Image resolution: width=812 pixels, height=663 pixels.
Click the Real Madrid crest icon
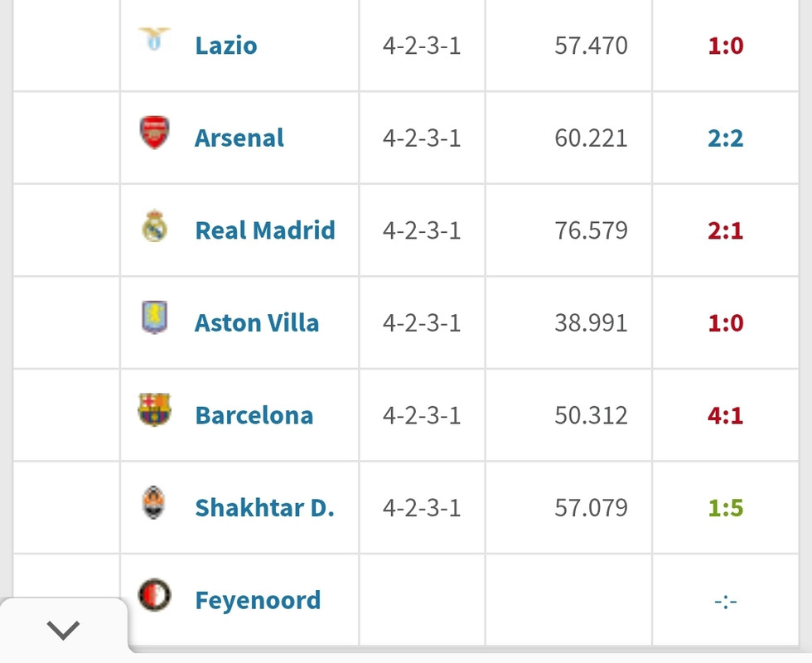coord(154,225)
